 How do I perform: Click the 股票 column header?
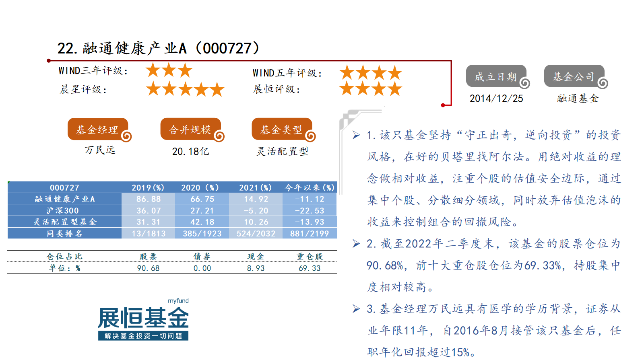(148, 257)
